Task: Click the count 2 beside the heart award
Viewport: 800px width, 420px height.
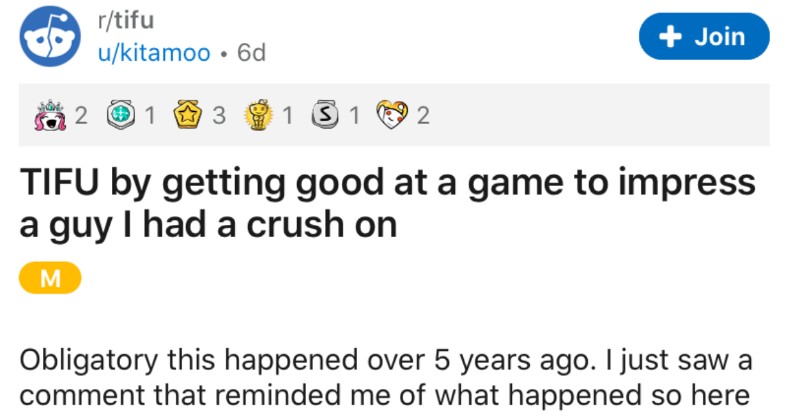Action: [423, 117]
